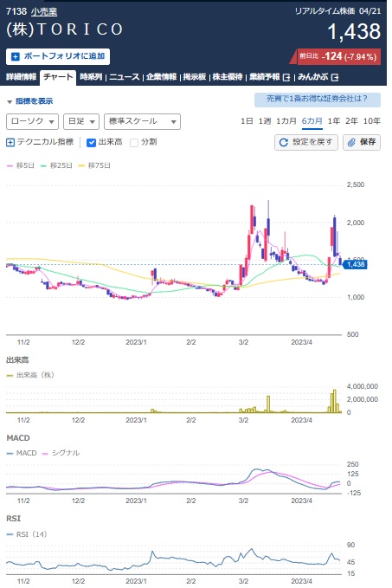Select the 1日 time range
Screen dimensions: 392x588
click(247, 121)
